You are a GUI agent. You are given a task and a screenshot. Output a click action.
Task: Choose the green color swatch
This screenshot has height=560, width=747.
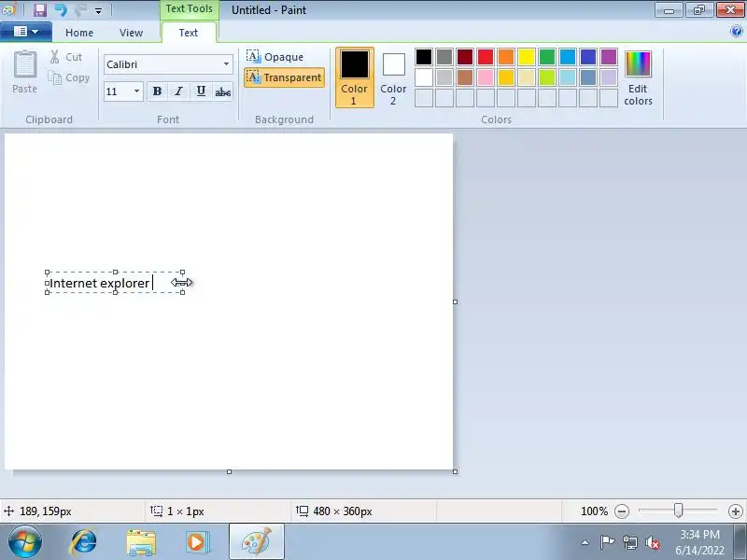[547, 57]
